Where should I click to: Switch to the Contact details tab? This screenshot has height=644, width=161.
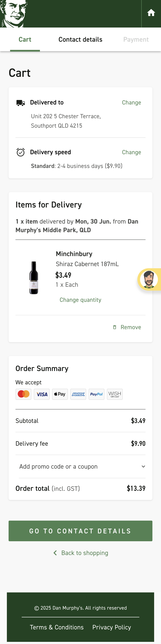coord(80,39)
